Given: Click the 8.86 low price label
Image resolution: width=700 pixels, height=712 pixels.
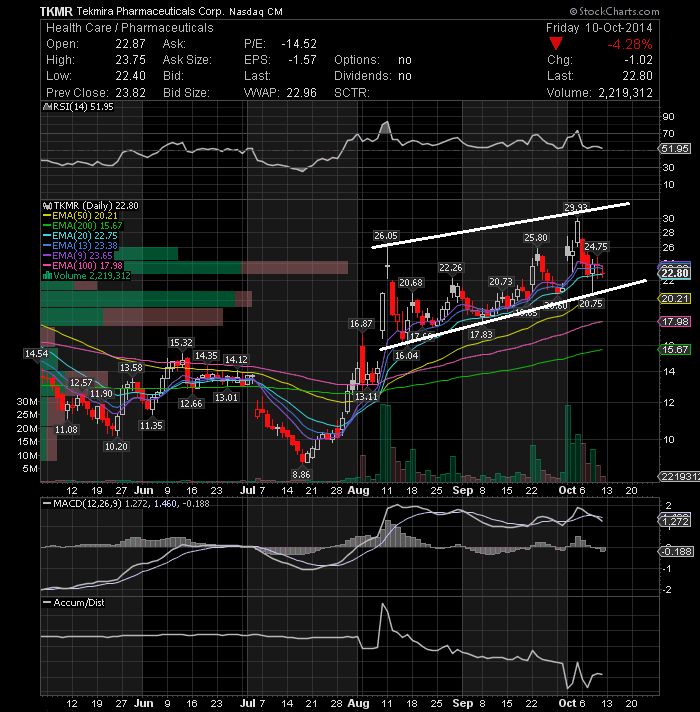Looking at the screenshot, I should (301, 475).
